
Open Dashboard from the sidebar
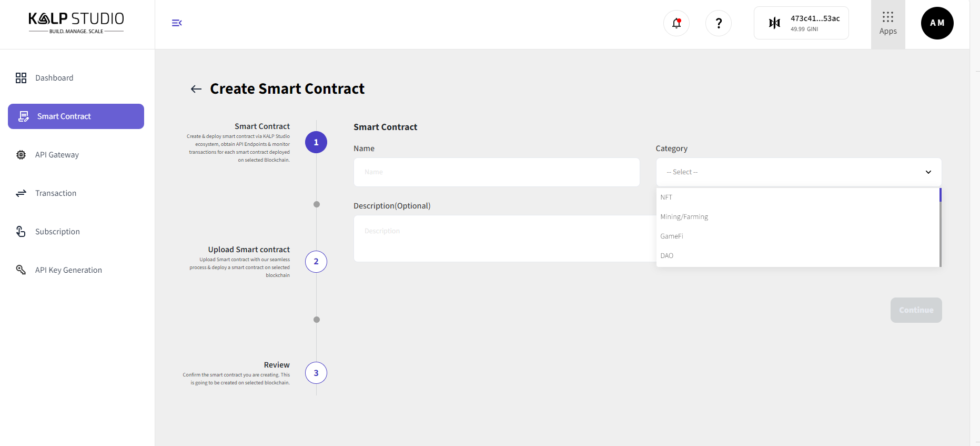click(54, 78)
